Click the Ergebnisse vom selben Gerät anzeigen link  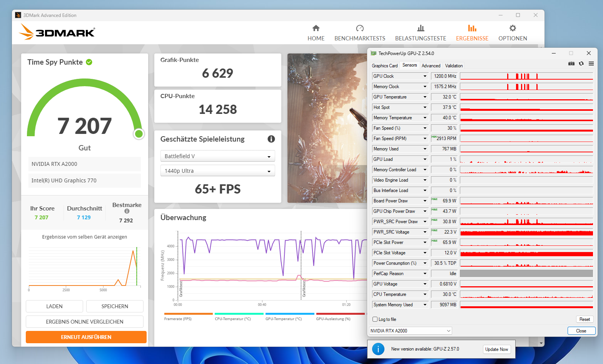tap(85, 237)
